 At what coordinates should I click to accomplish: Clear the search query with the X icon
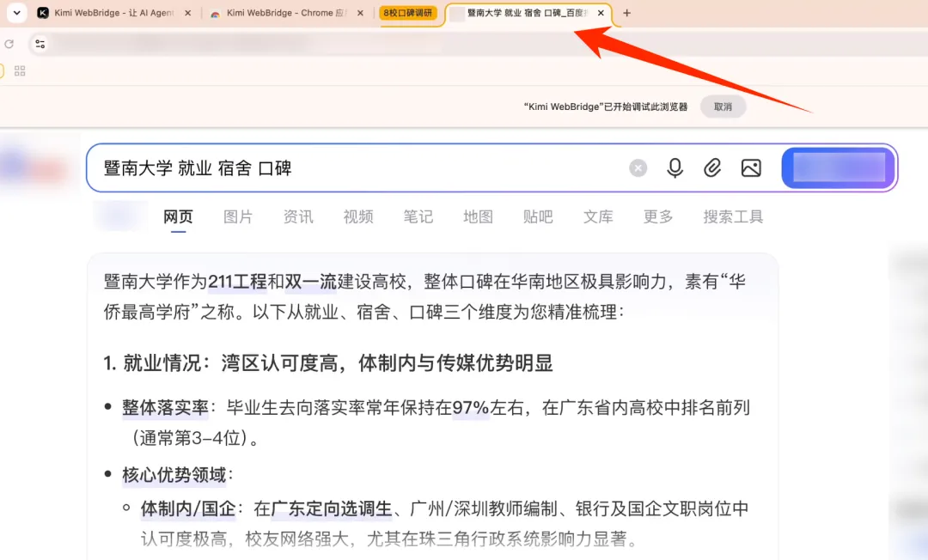click(x=638, y=168)
